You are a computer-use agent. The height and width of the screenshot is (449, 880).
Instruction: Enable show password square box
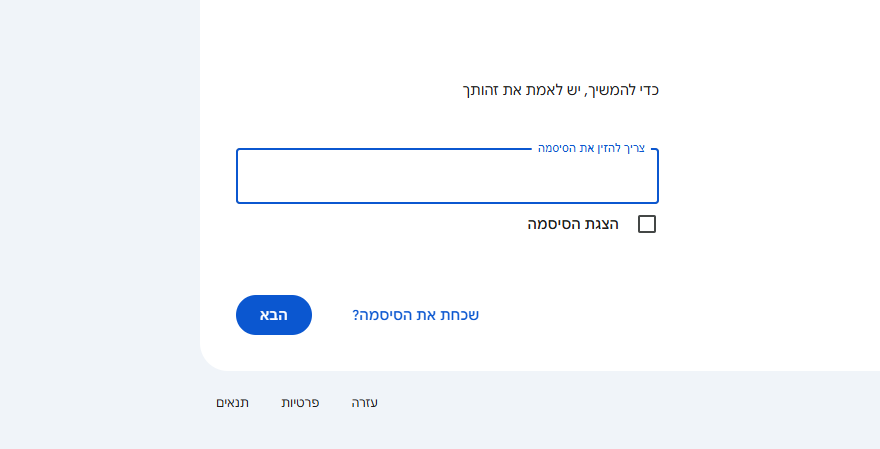(647, 224)
